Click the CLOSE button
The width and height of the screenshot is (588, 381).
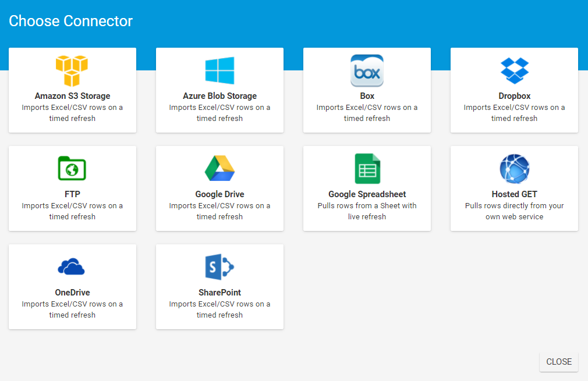pyautogui.click(x=559, y=362)
